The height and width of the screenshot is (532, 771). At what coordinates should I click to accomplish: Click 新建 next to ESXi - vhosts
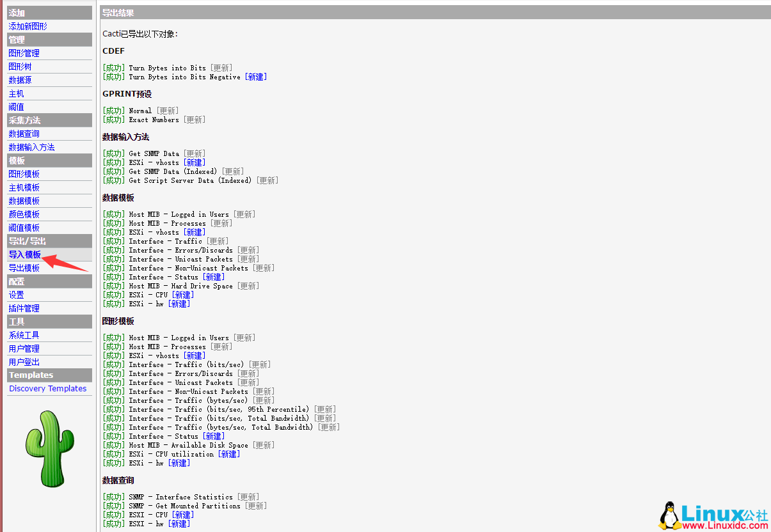(x=195, y=162)
